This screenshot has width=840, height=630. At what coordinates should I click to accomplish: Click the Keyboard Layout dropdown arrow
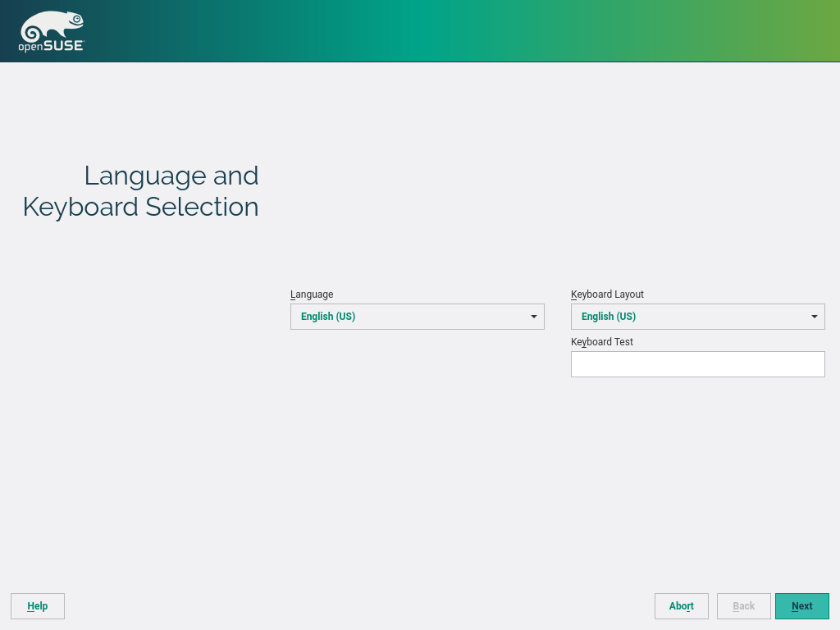point(814,317)
